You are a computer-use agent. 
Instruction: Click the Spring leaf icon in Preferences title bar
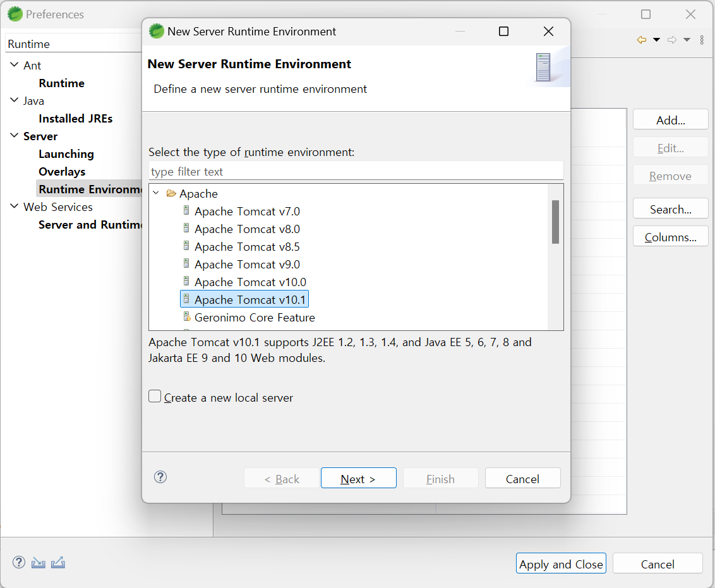coord(15,14)
